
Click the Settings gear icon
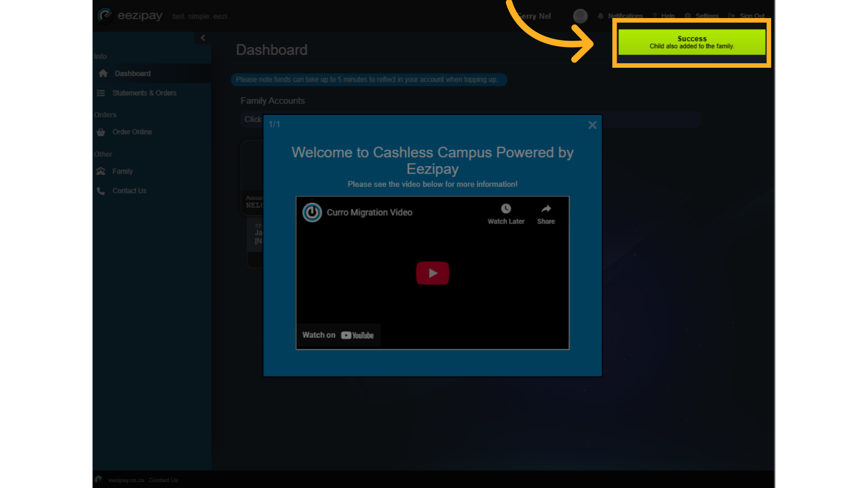pyautogui.click(x=688, y=16)
